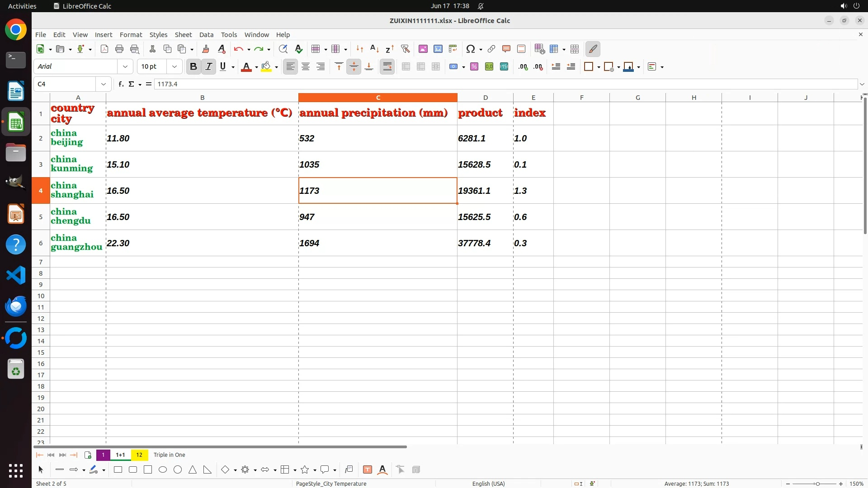Expand the font size dropdown

(x=174, y=66)
